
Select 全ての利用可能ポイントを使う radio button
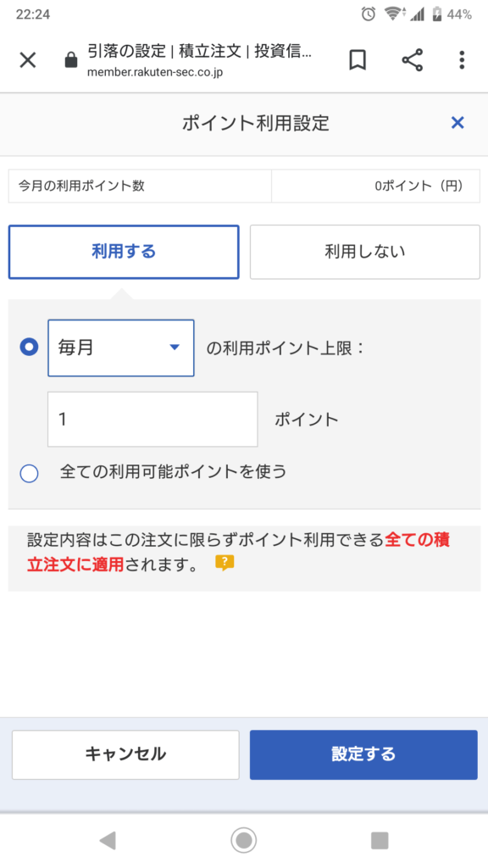(30, 473)
